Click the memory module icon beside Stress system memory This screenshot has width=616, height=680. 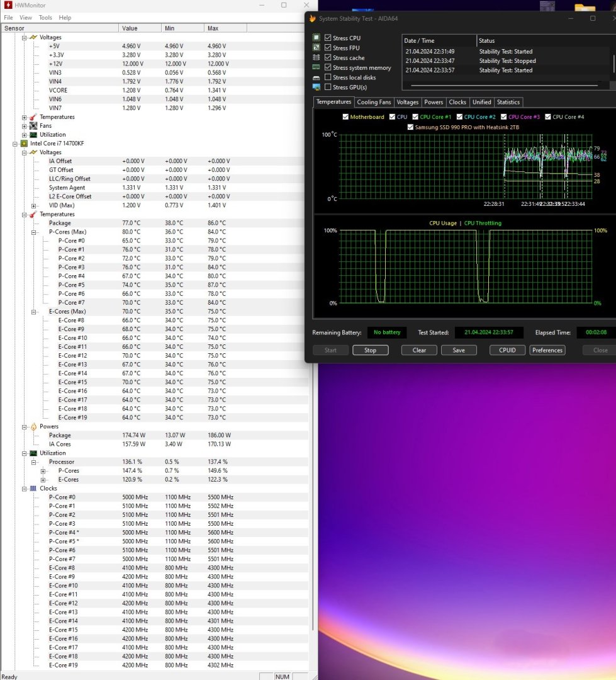(316, 67)
